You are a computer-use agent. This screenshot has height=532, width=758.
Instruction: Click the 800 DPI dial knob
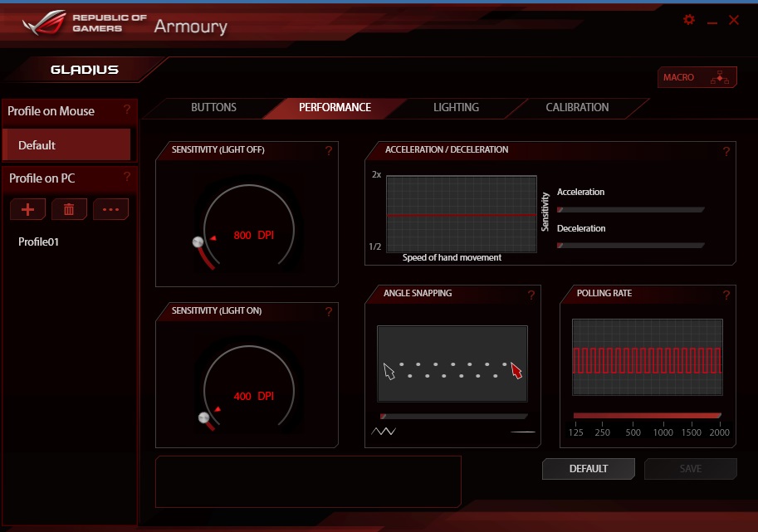(198, 242)
